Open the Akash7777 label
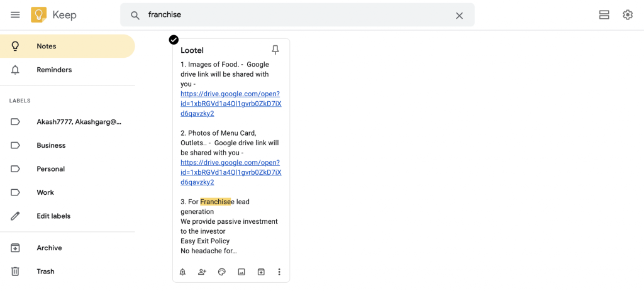Image resolution: width=644 pixels, height=291 pixels. pos(67,122)
